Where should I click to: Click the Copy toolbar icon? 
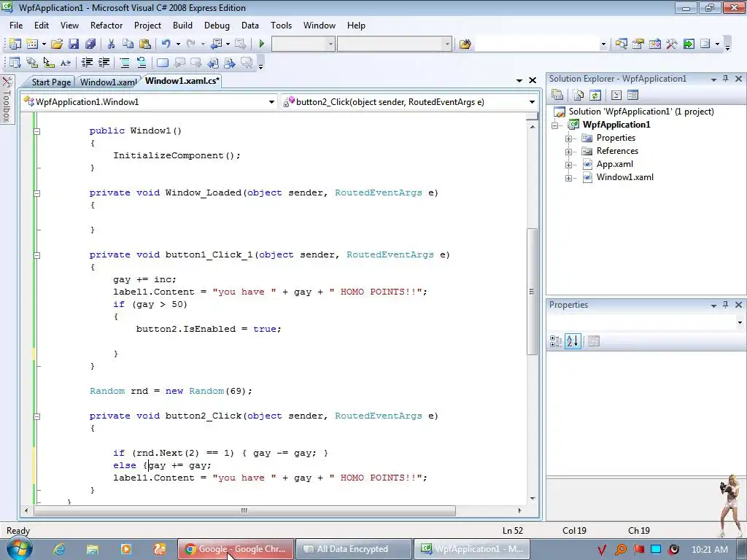point(128,44)
